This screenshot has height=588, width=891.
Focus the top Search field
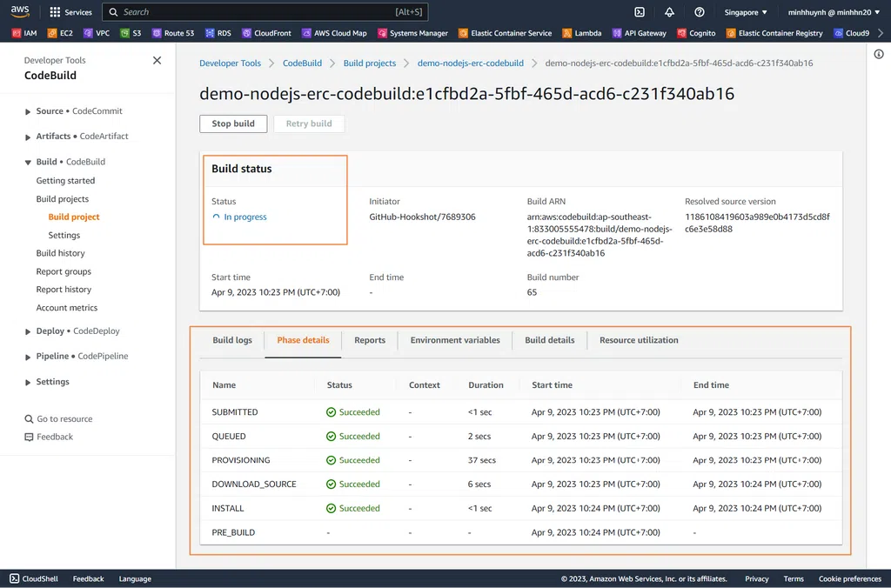point(265,12)
